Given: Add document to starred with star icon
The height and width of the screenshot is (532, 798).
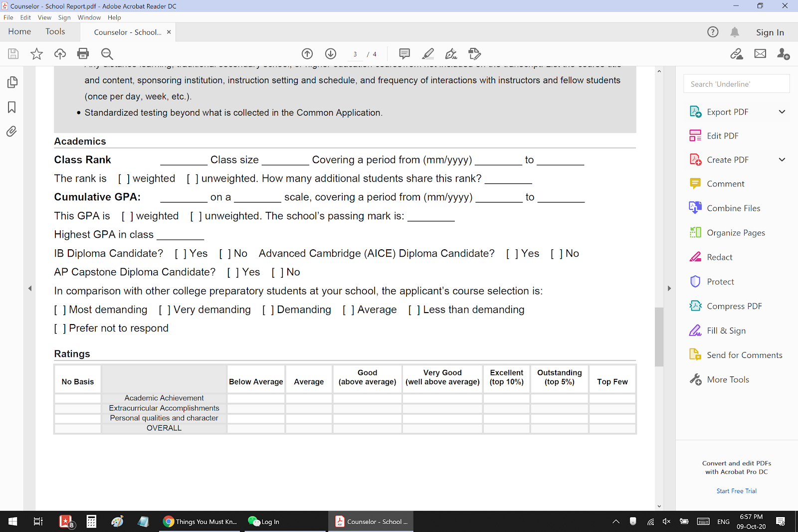Looking at the screenshot, I should click(37, 54).
